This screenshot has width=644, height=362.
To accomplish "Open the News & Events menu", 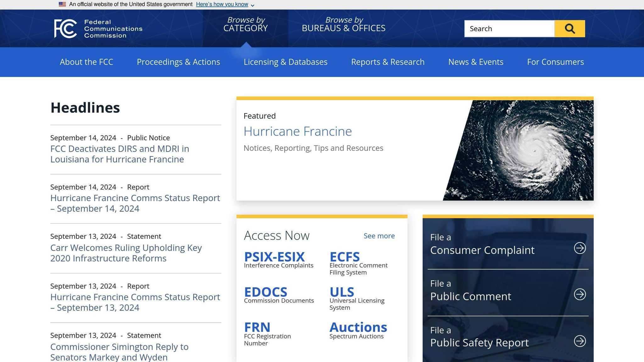I will 476,62.
